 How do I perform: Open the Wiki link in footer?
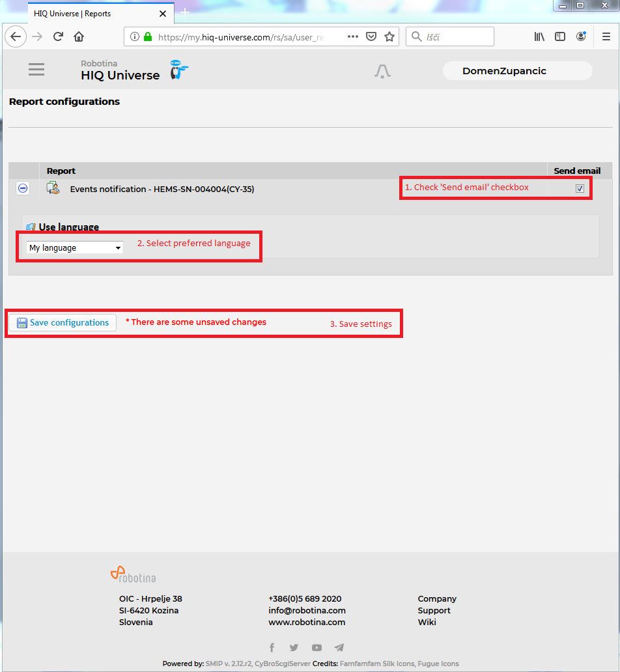(x=427, y=622)
